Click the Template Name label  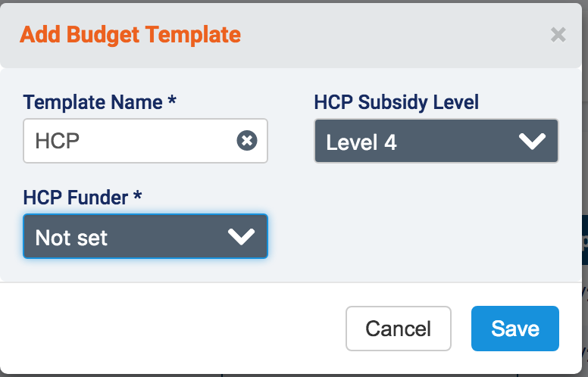92,102
